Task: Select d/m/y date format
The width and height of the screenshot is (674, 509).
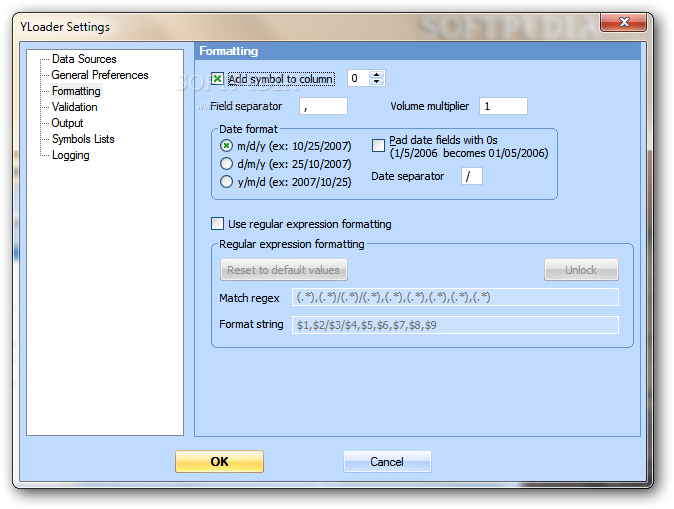Action: coord(226,164)
